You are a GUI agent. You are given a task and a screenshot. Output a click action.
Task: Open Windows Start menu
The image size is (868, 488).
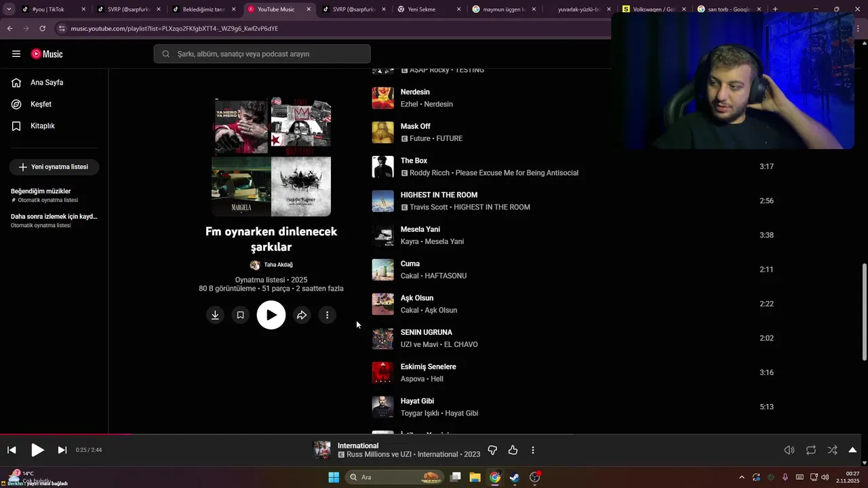[x=334, y=477]
